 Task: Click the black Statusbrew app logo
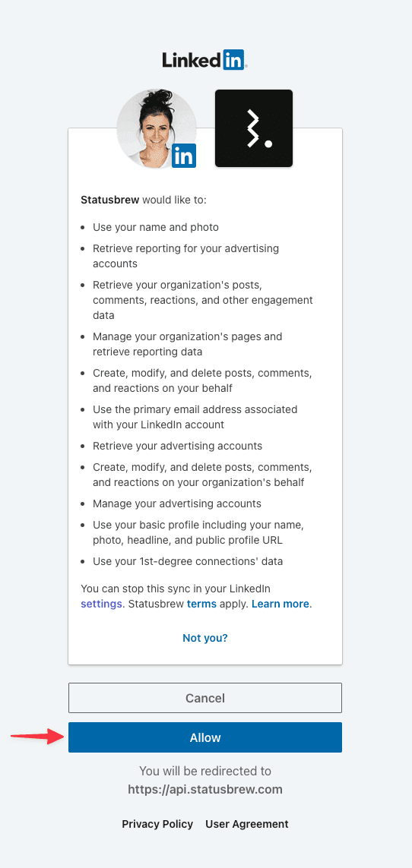point(254,128)
